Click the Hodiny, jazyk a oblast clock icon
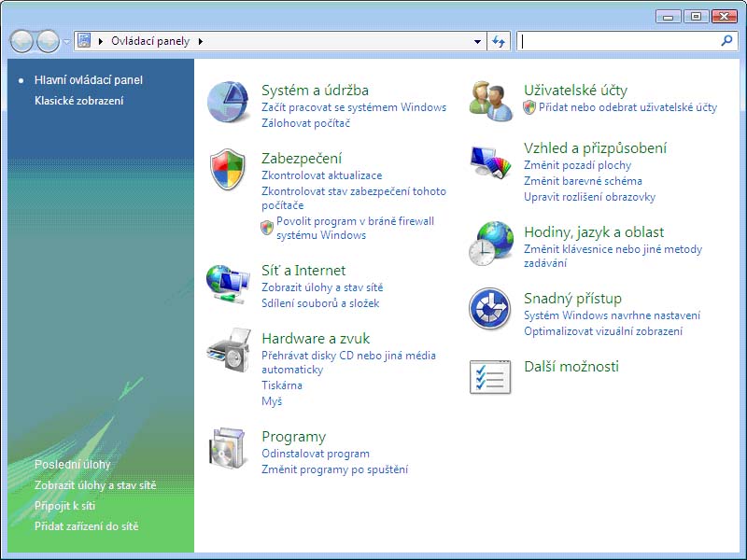 tap(491, 244)
